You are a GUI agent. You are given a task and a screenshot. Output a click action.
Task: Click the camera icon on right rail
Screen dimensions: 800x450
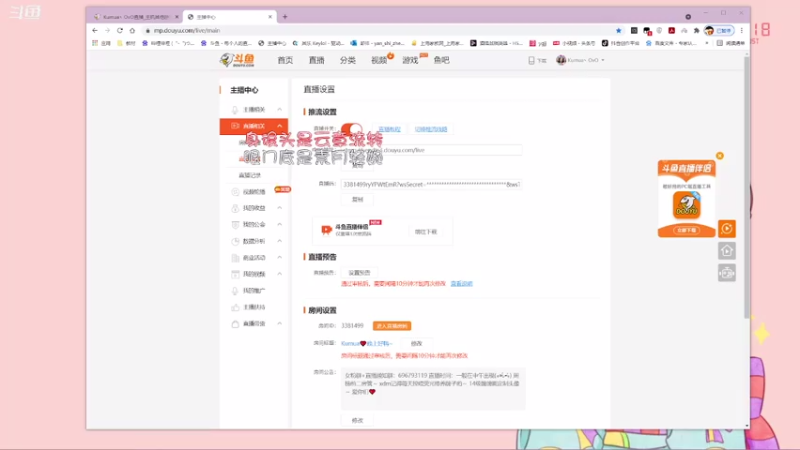tap(727, 273)
